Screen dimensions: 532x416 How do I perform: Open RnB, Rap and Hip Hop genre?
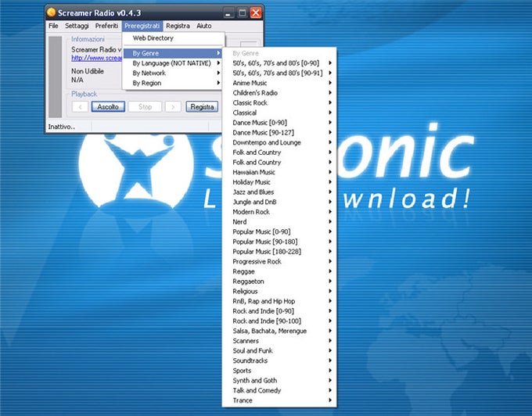tap(279, 301)
